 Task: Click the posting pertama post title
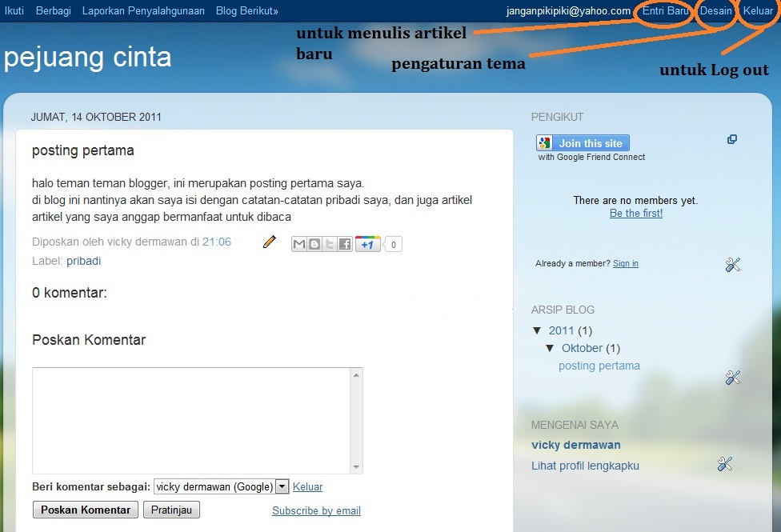click(x=82, y=150)
